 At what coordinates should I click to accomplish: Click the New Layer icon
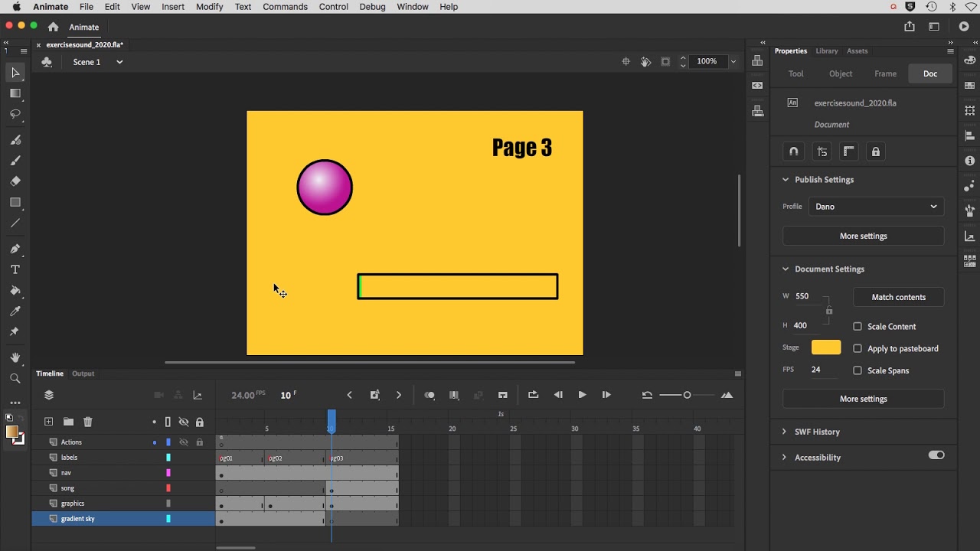click(x=48, y=422)
